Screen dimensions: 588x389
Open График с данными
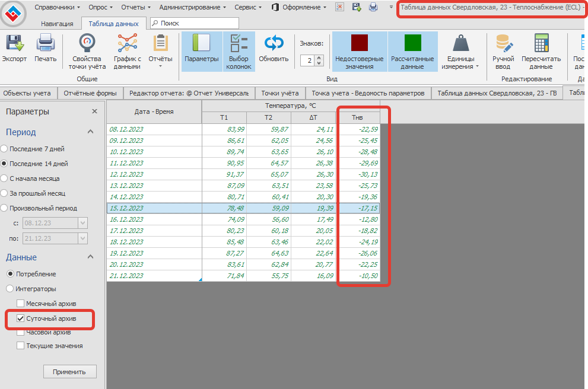pos(127,52)
